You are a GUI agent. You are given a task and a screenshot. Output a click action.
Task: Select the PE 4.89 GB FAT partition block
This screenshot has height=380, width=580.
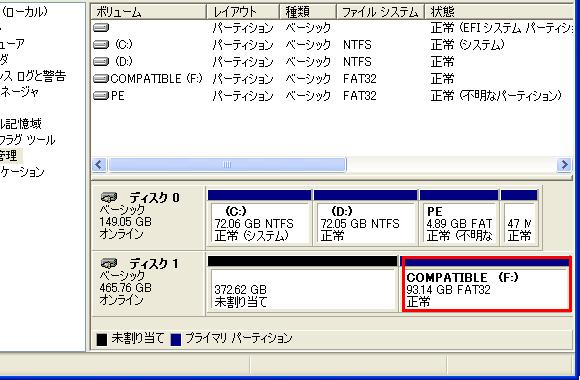459,218
